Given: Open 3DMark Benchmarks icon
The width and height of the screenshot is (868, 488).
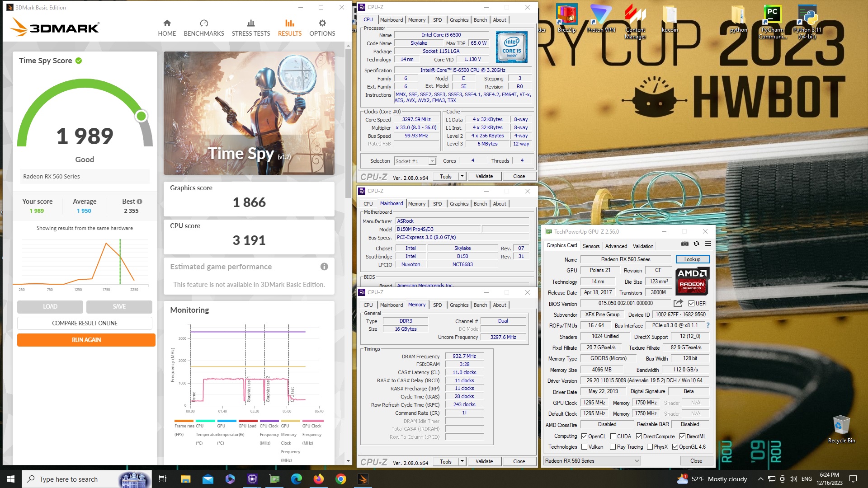Looking at the screenshot, I should tap(204, 23).
